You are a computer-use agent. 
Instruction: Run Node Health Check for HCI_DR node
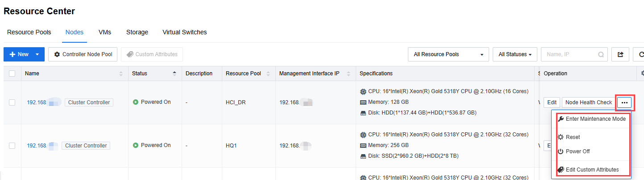click(589, 102)
